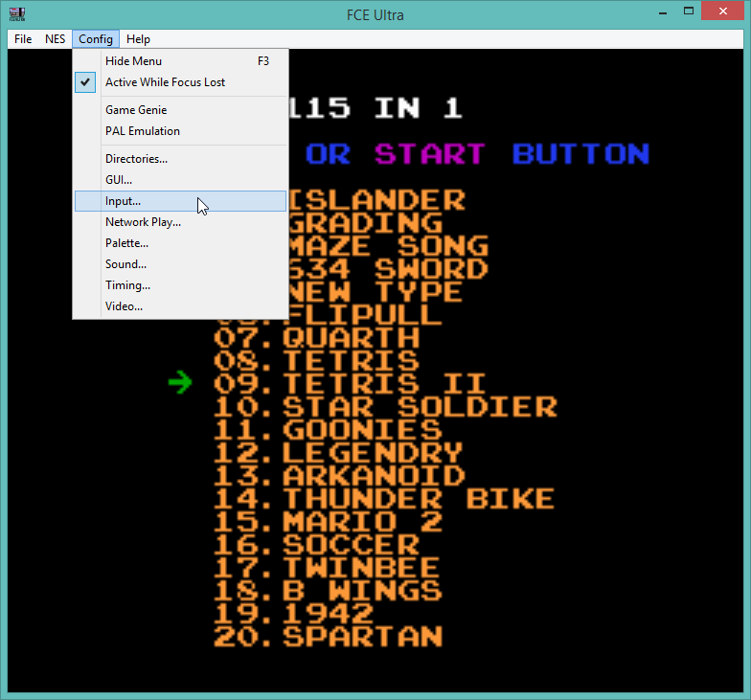Click '19. 1942' entry

point(293,613)
